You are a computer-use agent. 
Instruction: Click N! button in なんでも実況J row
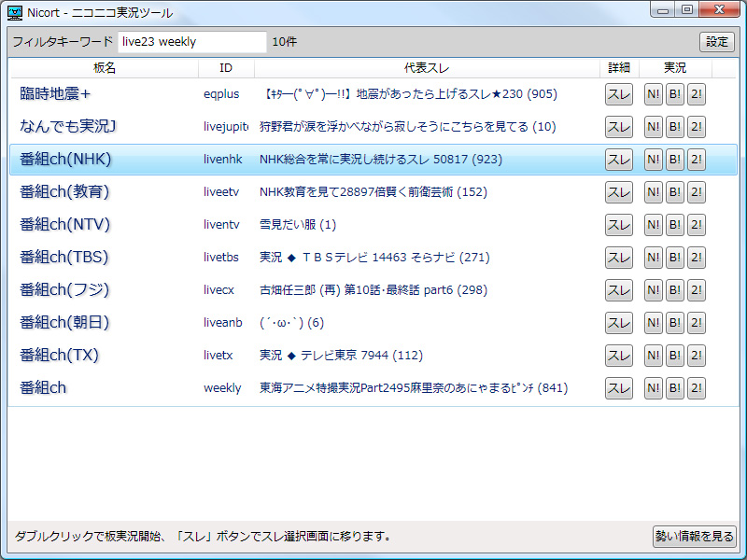654,127
